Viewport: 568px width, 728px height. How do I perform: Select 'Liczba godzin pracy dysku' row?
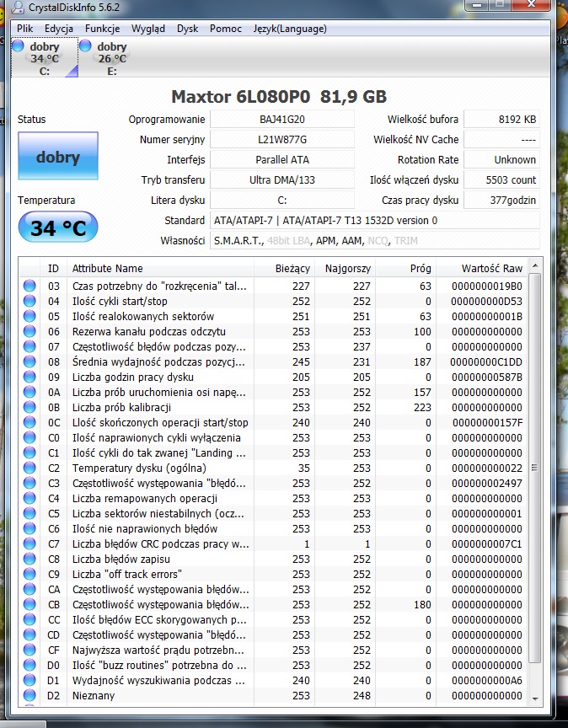point(274,377)
